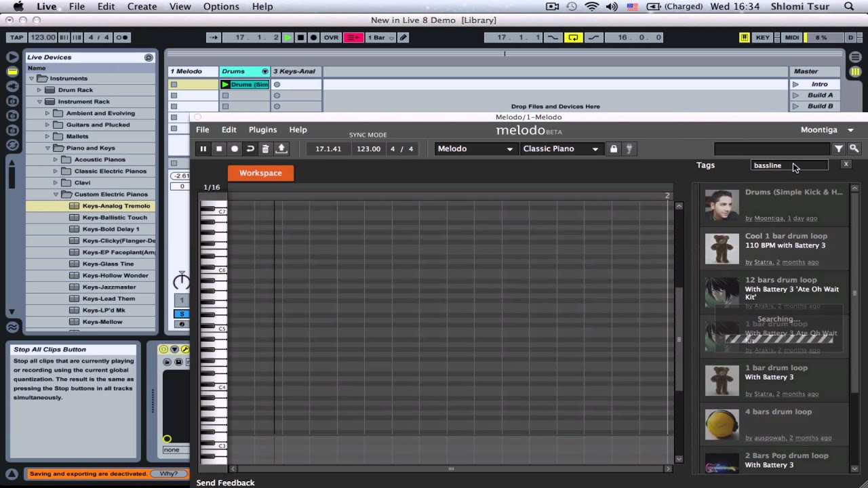This screenshot has height=488, width=868.
Task: Click the Melodo piano roll horizontal scrollbar
Action: (450, 468)
